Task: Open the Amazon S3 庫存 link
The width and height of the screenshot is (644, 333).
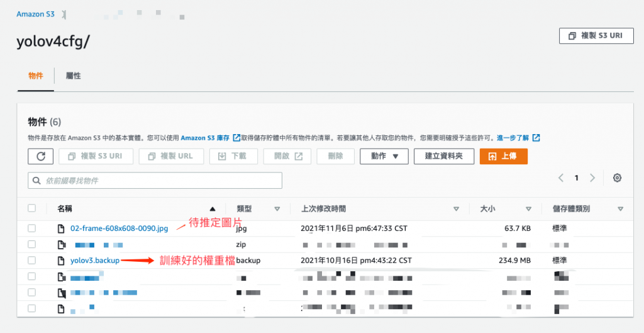Action: point(205,138)
